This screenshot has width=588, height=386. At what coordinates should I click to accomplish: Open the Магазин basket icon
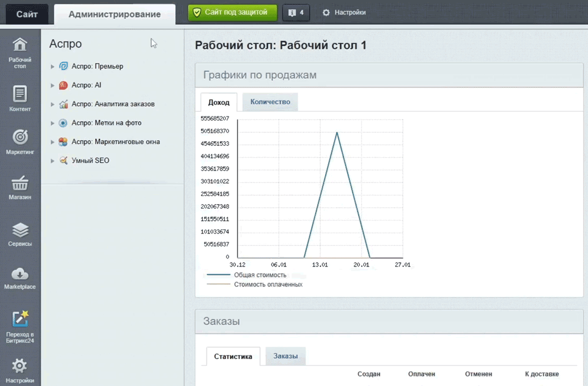[x=20, y=183]
